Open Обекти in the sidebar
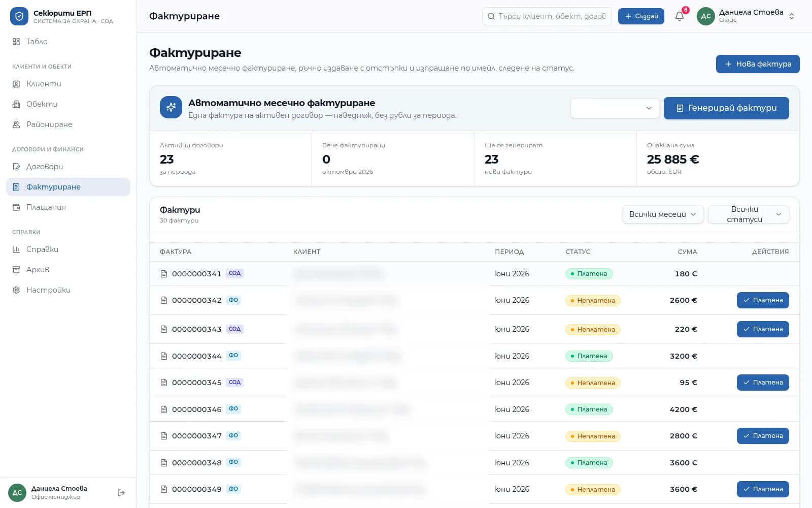The height and width of the screenshot is (508, 812). point(68,104)
